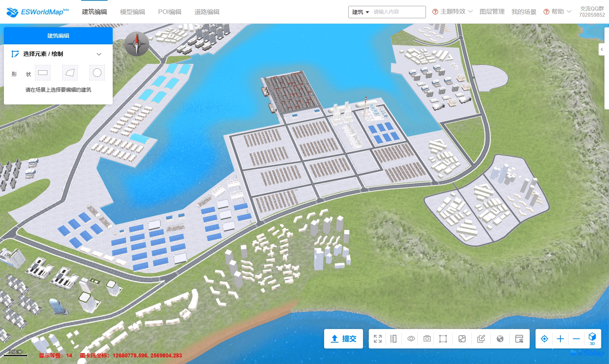Click the locate position crosshair icon

tap(544, 339)
